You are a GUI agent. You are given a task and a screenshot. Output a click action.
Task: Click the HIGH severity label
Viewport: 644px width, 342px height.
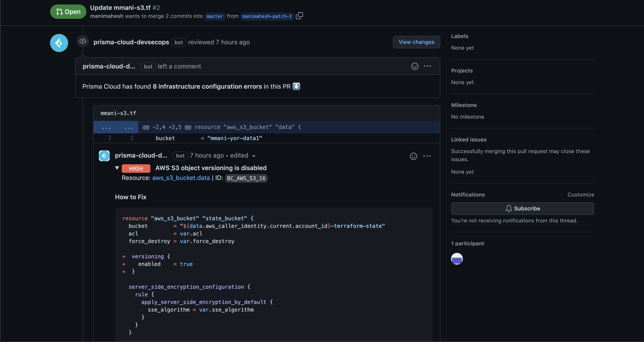tap(136, 169)
